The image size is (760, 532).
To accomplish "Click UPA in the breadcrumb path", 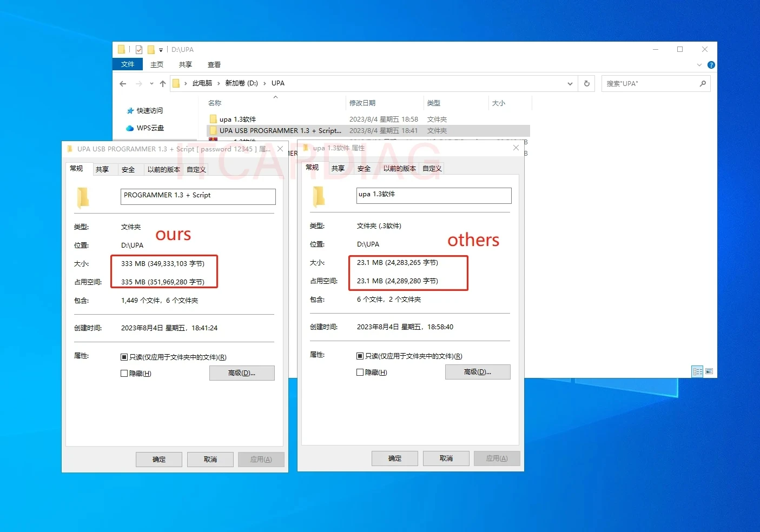I will 278,83.
